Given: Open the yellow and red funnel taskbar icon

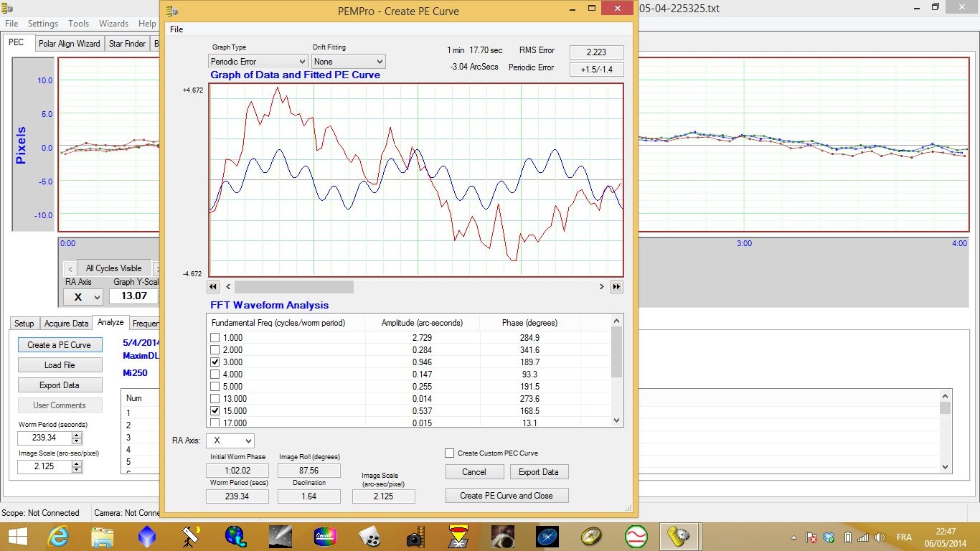Looking at the screenshot, I should pyautogui.click(x=458, y=537).
